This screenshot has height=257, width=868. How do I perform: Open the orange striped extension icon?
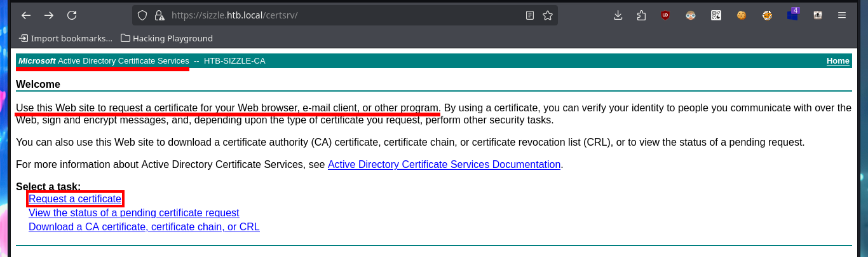click(767, 15)
